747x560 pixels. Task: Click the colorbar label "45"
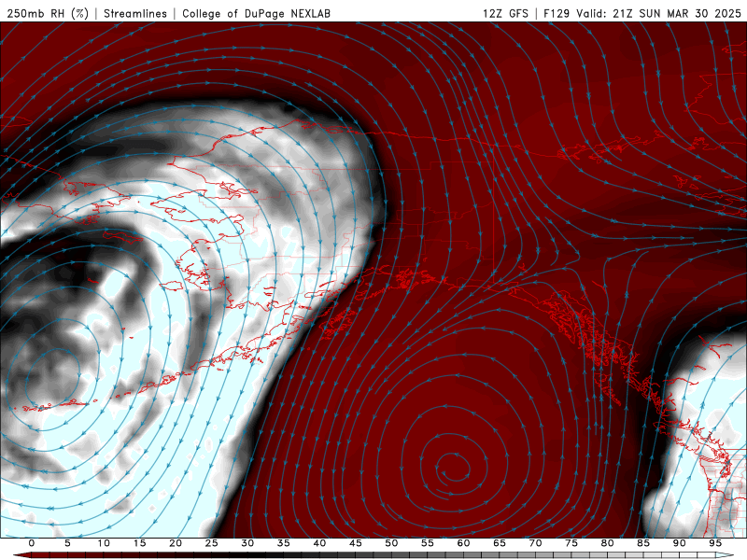[x=356, y=543]
